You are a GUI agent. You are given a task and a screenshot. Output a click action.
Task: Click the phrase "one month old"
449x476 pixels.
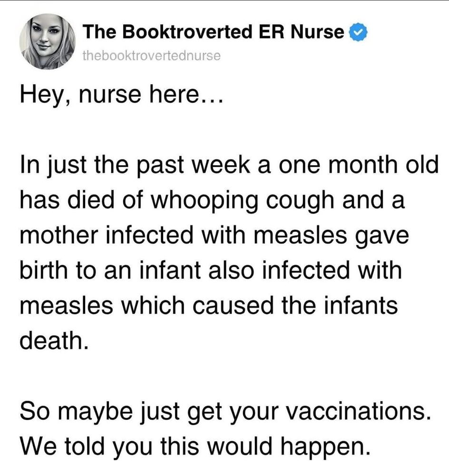pyautogui.click(x=359, y=165)
